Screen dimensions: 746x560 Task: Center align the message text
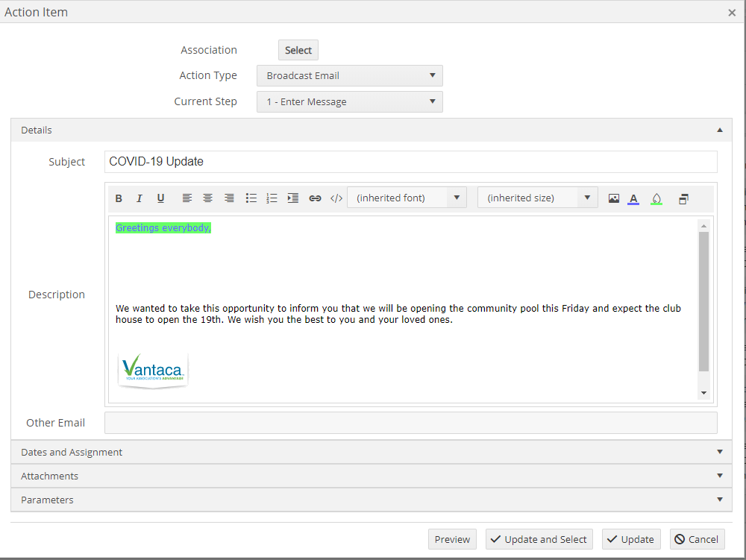pyautogui.click(x=207, y=198)
